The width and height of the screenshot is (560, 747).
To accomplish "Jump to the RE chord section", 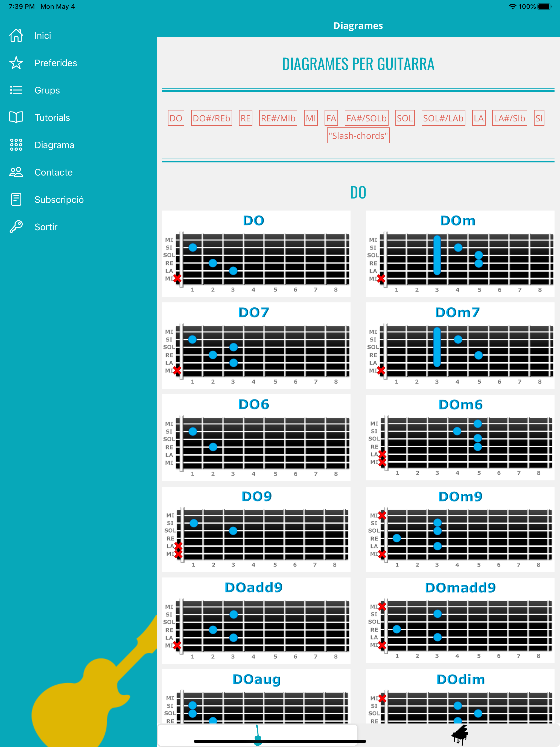I will 246,118.
